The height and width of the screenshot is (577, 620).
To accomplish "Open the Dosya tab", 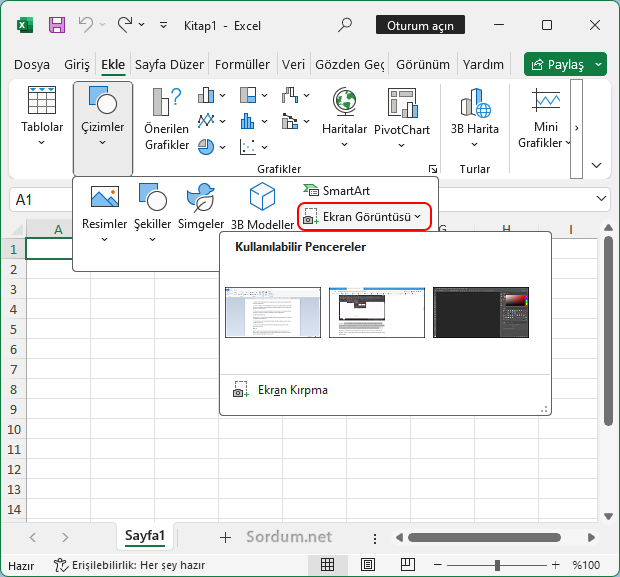I will (32, 64).
